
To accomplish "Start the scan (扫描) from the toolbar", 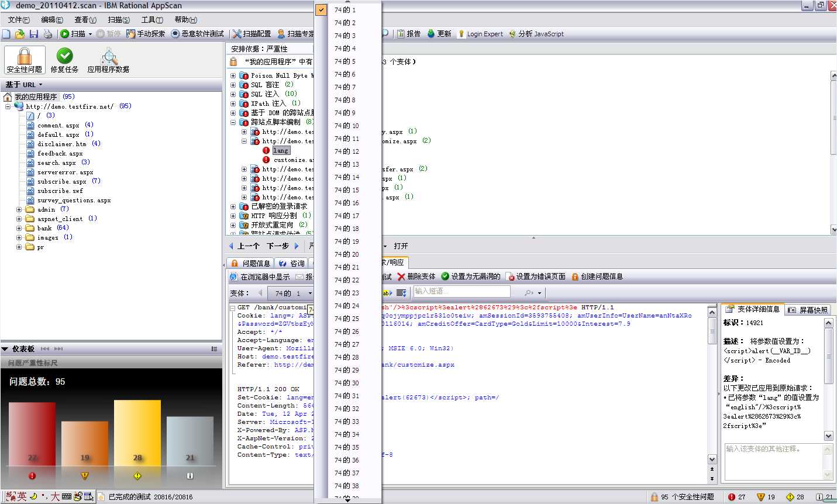I will click(x=73, y=34).
